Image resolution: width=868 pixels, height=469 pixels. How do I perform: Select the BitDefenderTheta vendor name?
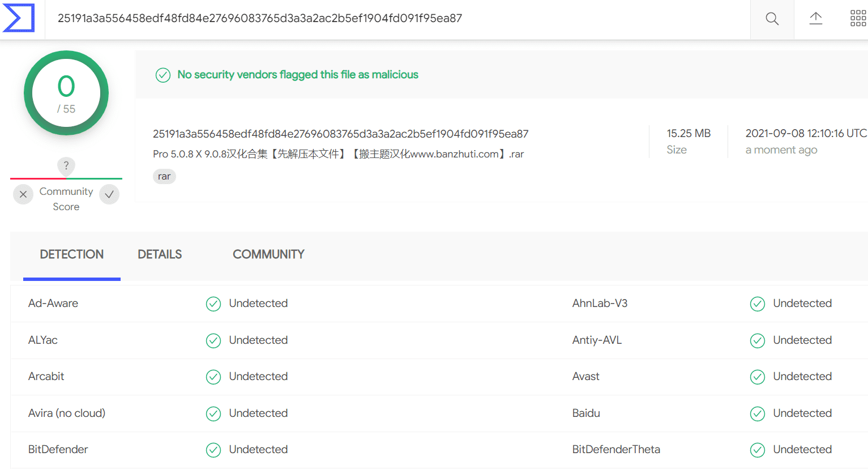616,449
